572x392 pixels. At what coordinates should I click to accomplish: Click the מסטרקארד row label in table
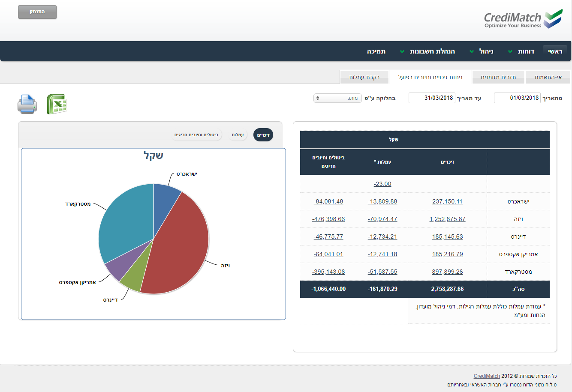click(518, 272)
